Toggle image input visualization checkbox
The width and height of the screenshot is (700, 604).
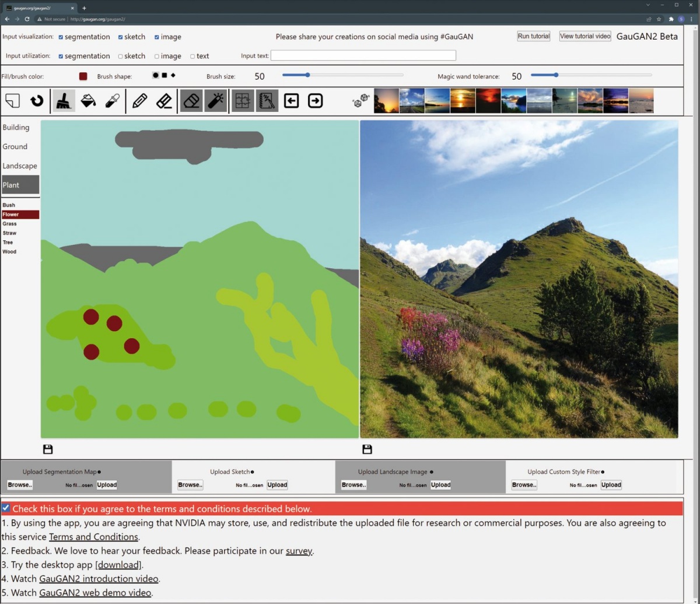pos(157,37)
